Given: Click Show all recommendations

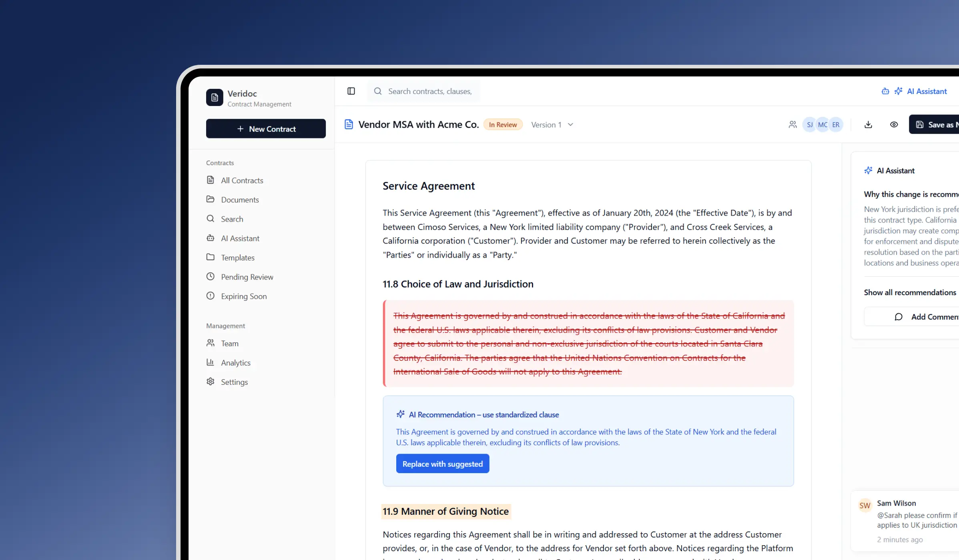Looking at the screenshot, I should (910, 292).
